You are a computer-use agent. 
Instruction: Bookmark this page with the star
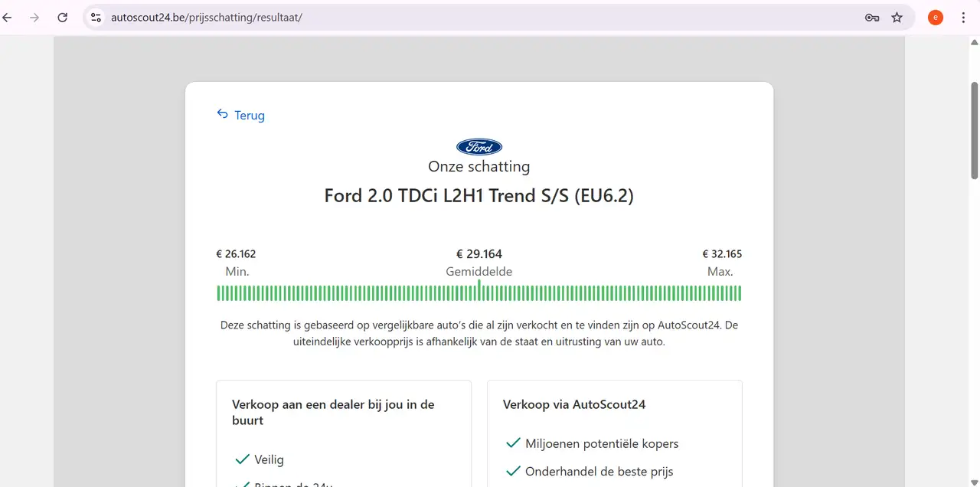click(897, 18)
